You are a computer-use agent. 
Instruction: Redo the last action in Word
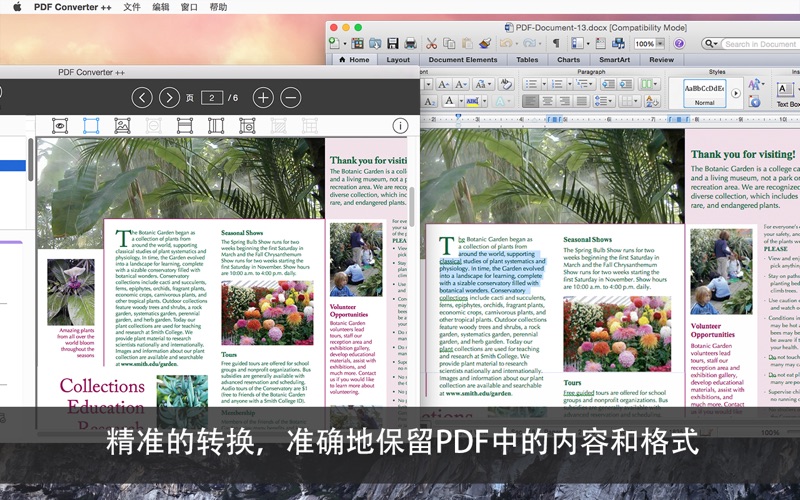pos(529,43)
